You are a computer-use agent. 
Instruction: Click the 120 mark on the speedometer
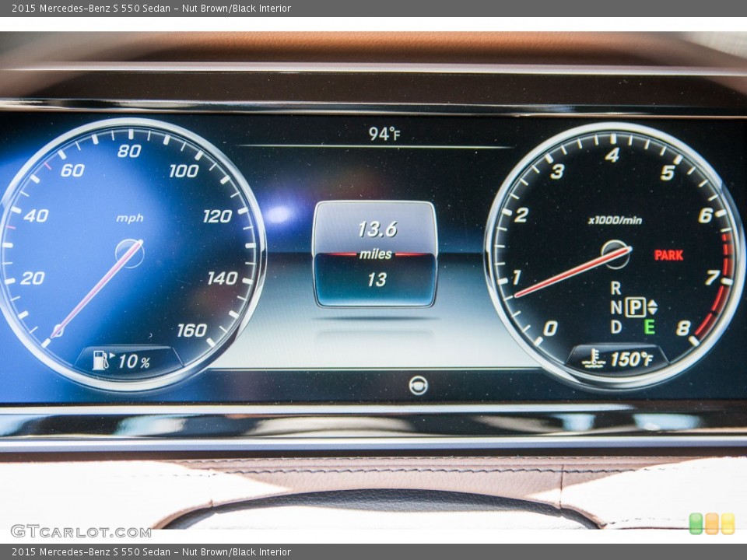(217, 216)
